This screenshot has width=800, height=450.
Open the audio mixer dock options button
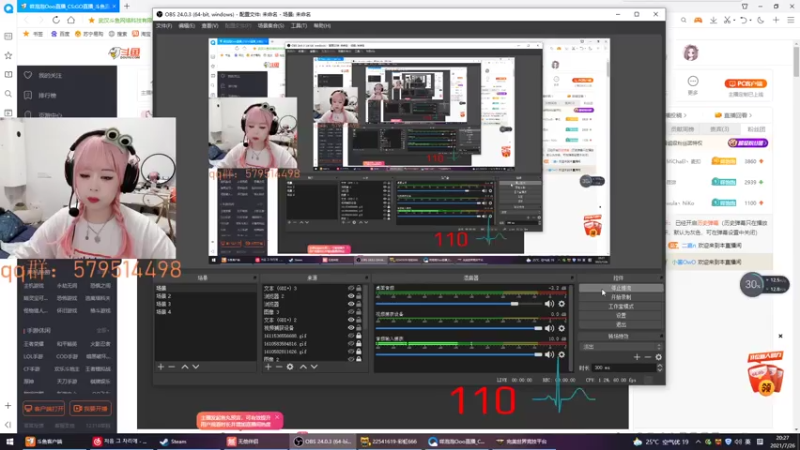coord(571,278)
